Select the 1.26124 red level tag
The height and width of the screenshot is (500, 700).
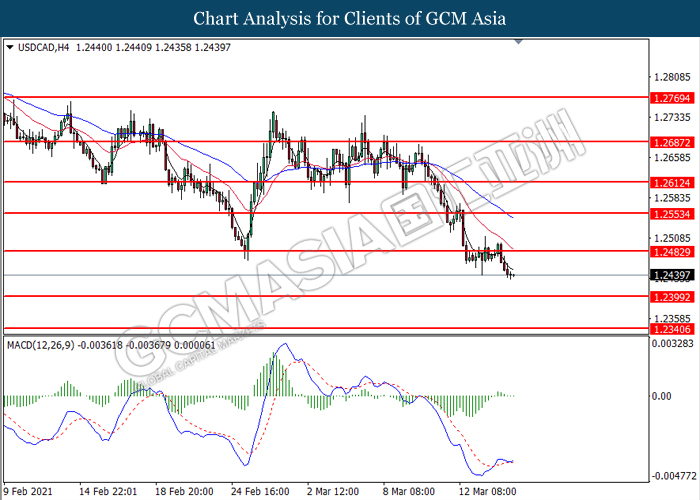pos(667,182)
